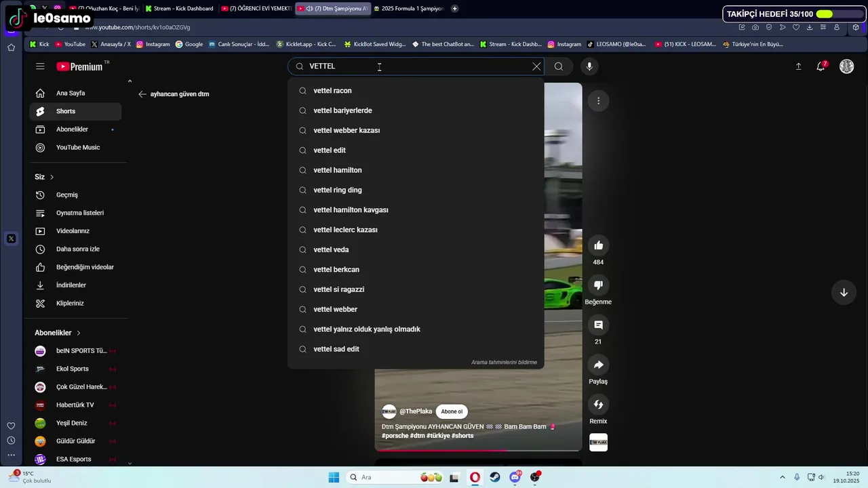This screenshot has width=868, height=488.
Task: Click inside the VETTEL search field
Action: click(x=415, y=66)
